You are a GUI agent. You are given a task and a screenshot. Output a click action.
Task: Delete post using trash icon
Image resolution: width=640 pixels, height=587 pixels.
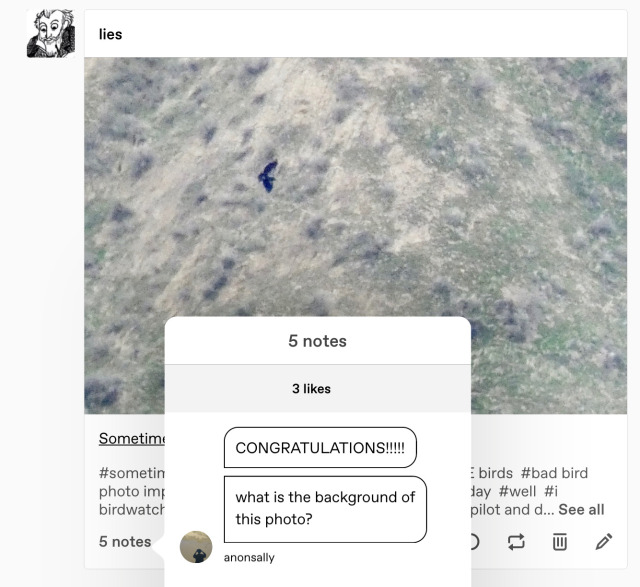[560, 542]
